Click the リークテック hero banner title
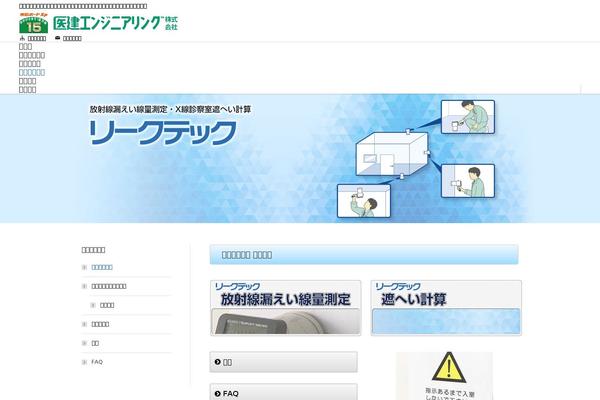This screenshot has width=600, height=400. (x=163, y=133)
